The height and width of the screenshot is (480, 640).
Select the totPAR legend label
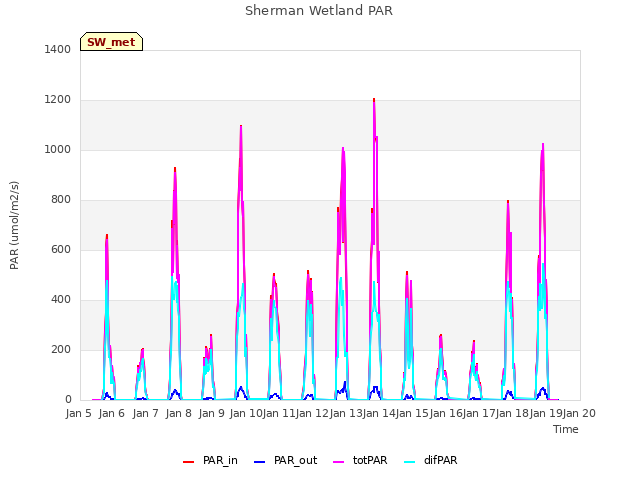tap(370, 460)
